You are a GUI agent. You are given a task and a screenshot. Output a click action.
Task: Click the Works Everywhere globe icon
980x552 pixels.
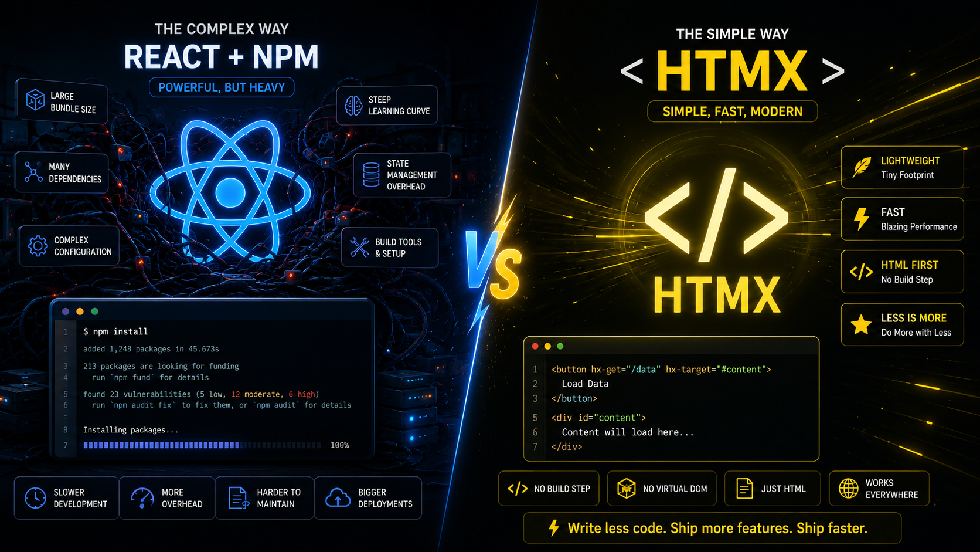coord(849,488)
